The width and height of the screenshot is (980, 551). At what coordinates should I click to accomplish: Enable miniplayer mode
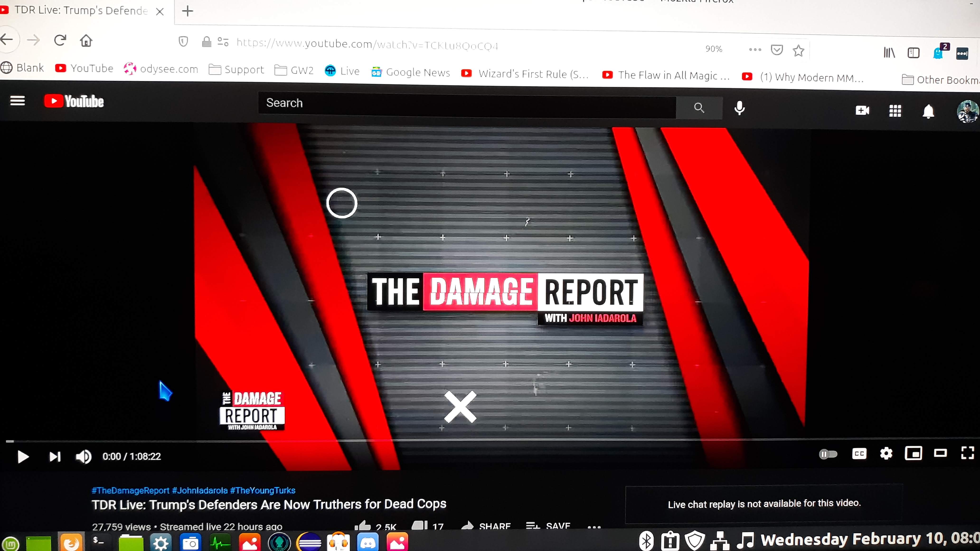913,453
